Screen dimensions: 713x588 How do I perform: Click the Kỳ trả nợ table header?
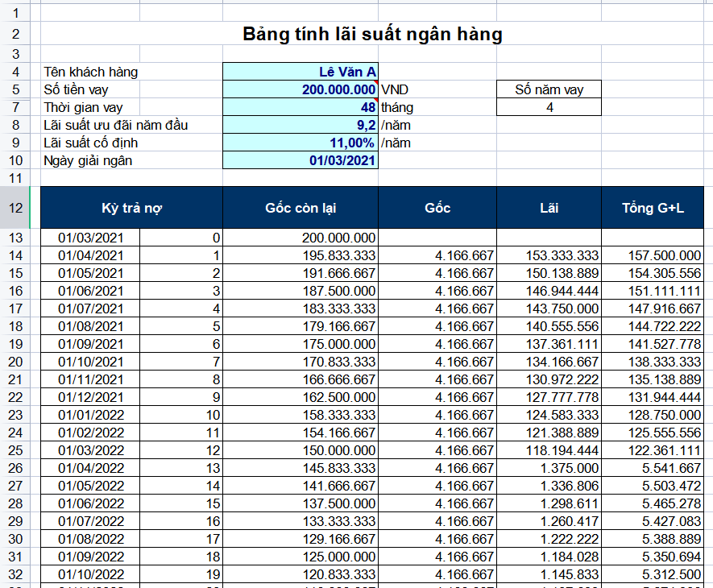coord(131,208)
